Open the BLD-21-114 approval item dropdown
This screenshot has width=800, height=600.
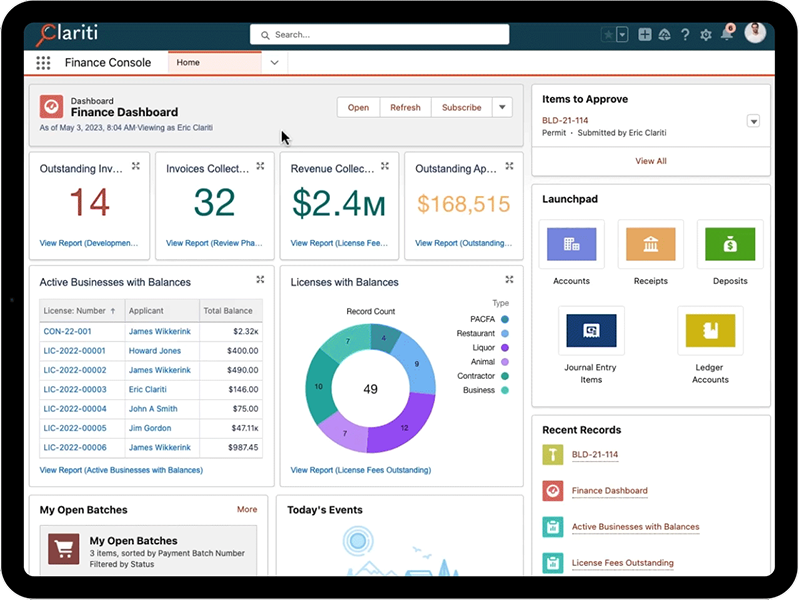[753, 120]
